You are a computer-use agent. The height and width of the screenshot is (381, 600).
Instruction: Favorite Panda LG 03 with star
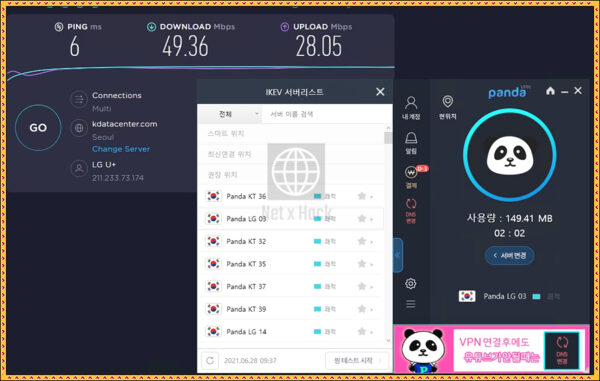pos(362,219)
